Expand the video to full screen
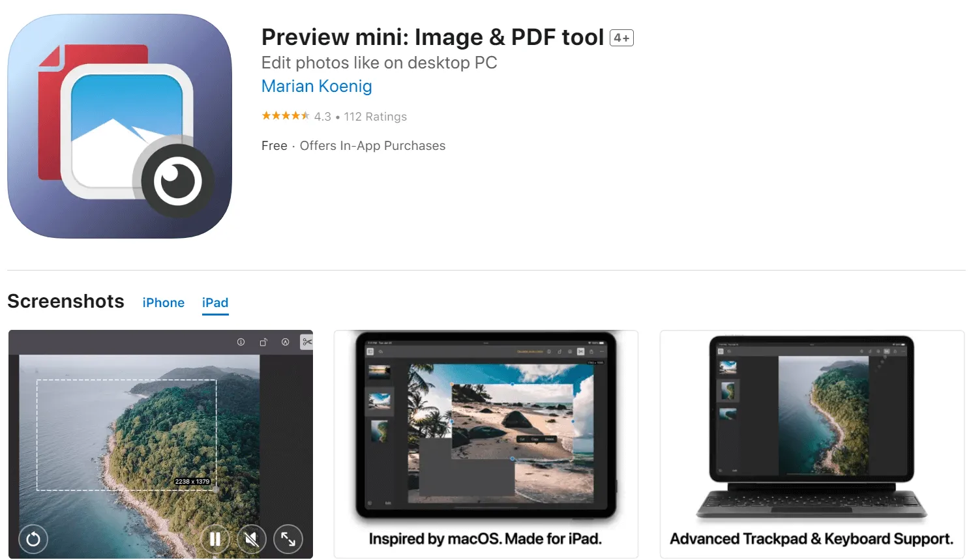This screenshot has width=969, height=560. click(x=288, y=539)
